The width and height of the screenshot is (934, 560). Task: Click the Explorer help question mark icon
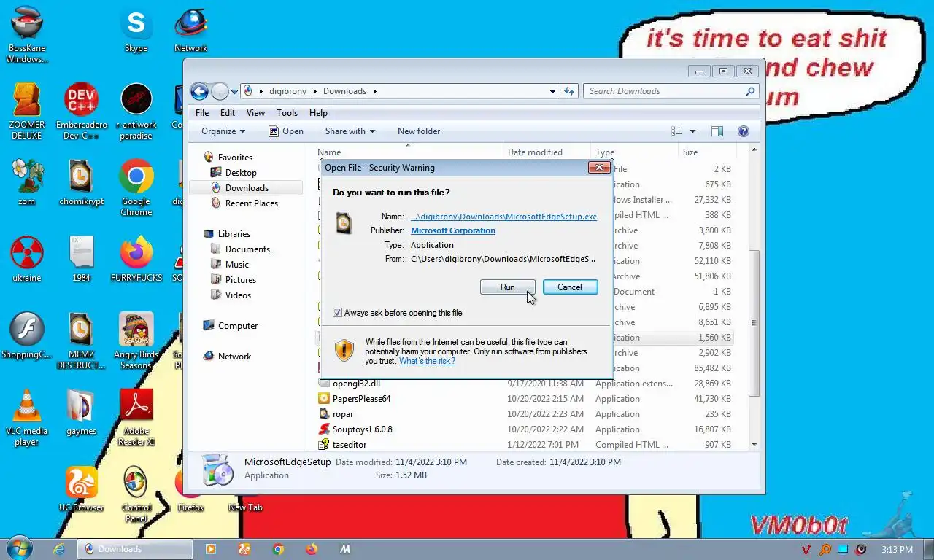(744, 131)
